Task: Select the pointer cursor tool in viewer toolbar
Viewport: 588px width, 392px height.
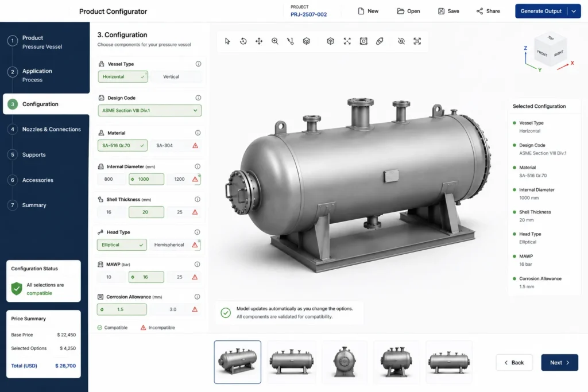Action: pyautogui.click(x=227, y=41)
